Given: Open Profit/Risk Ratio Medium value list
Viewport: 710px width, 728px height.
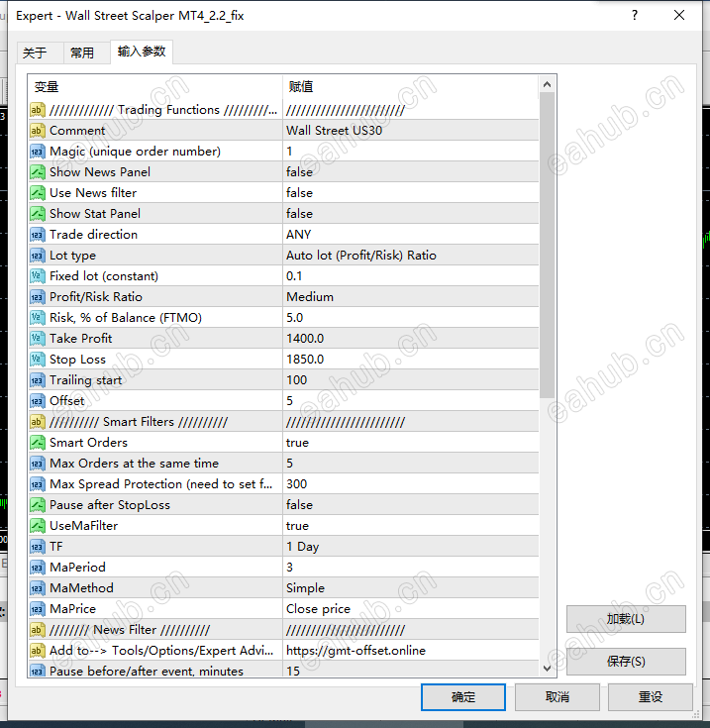Looking at the screenshot, I should pyautogui.click(x=411, y=297).
